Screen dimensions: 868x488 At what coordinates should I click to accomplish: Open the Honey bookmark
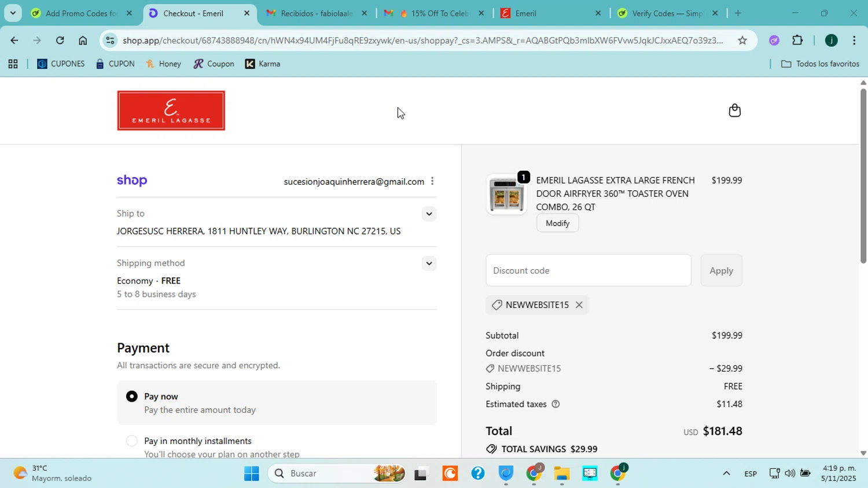[164, 64]
